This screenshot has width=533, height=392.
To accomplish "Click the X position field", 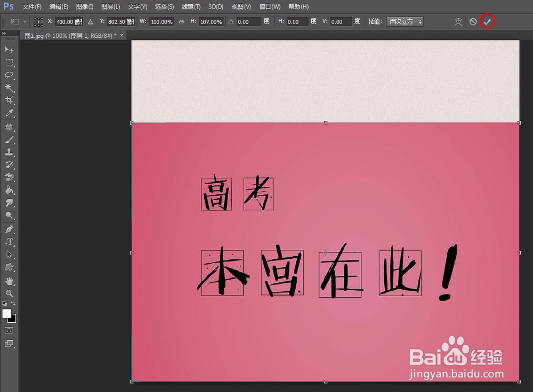I will (69, 22).
